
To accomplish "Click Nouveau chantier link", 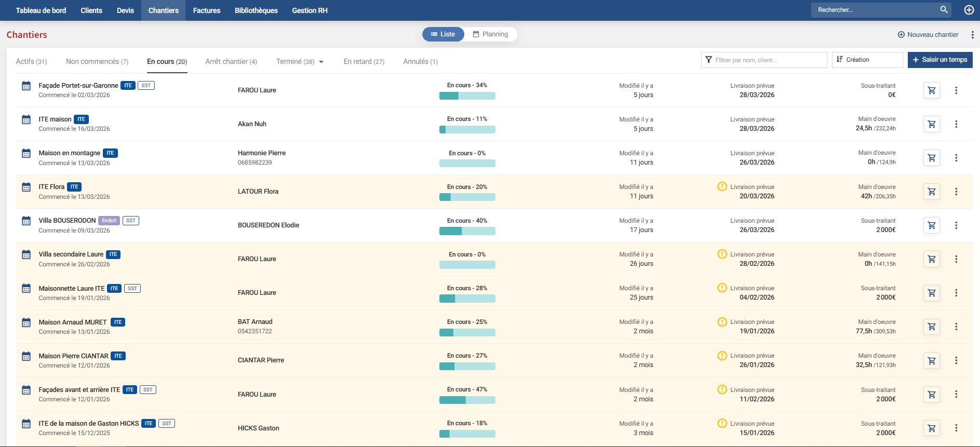I will [928, 35].
